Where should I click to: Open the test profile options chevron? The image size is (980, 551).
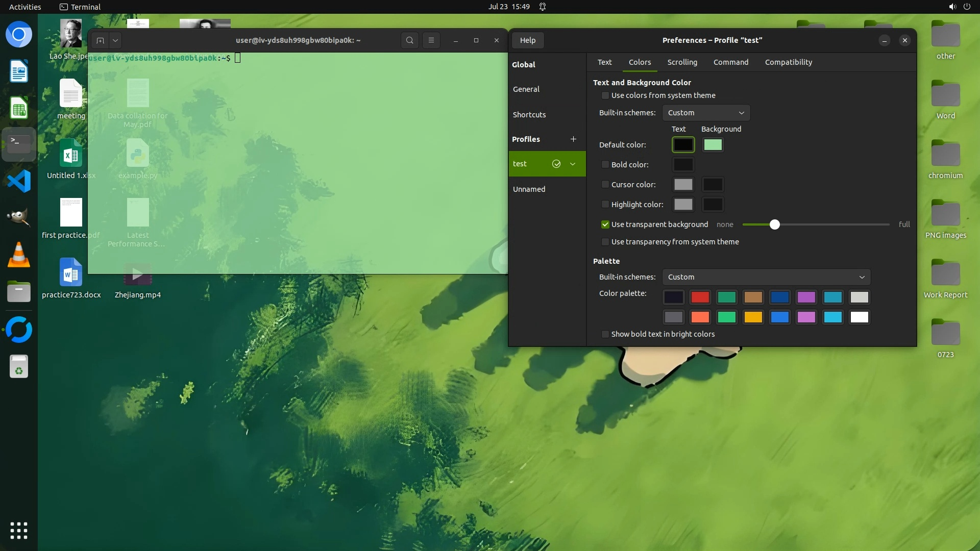pos(573,164)
